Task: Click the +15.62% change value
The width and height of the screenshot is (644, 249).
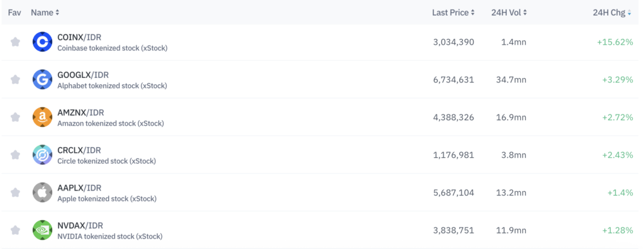Action: (x=615, y=42)
